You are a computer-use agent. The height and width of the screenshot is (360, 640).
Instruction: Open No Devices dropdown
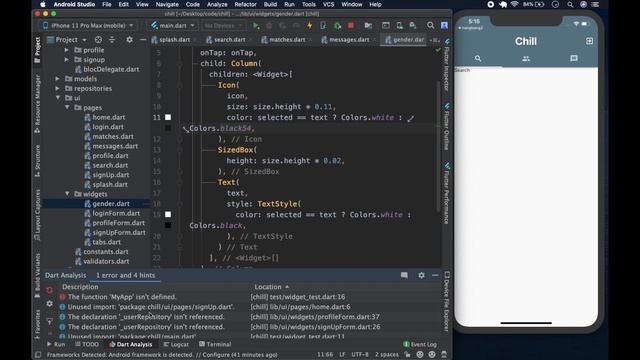[223, 25]
